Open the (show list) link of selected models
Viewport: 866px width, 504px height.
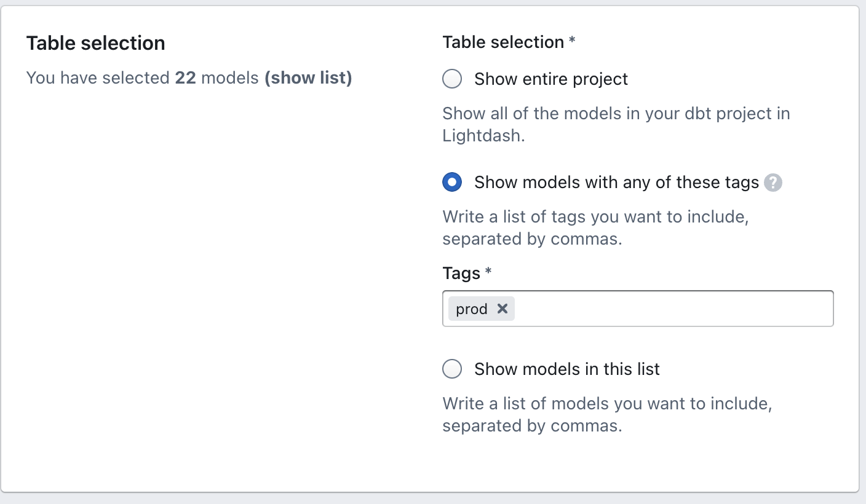coord(308,78)
